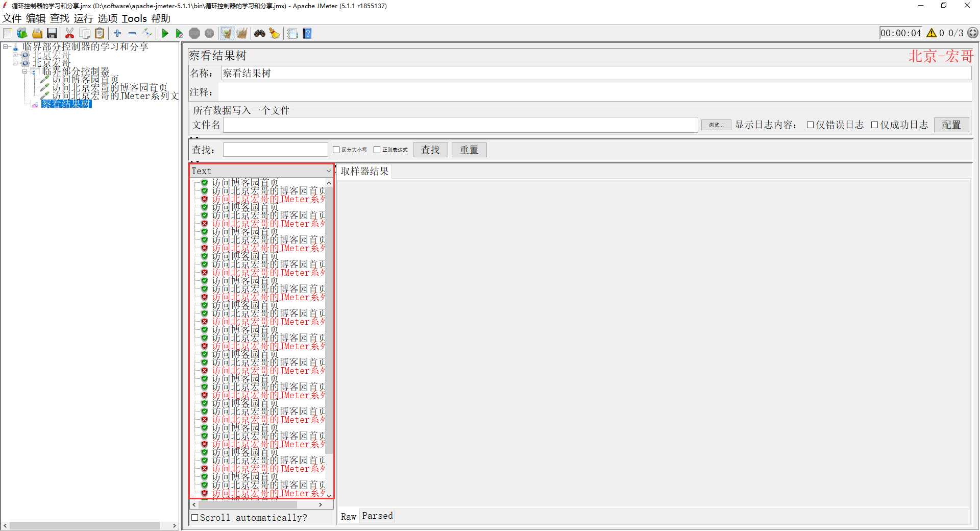Focus the 文件名 filename input field
Screen dimensions: 980x531
(x=460, y=125)
